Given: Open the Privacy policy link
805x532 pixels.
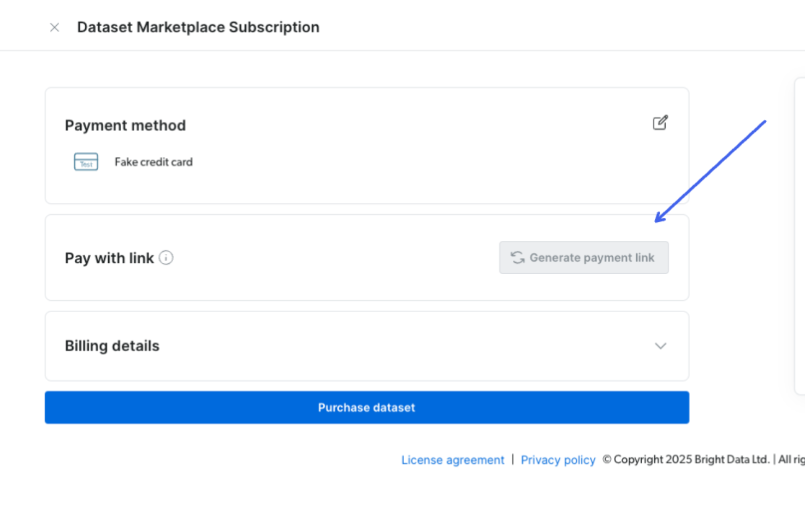Looking at the screenshot, I should pos(558,460).
